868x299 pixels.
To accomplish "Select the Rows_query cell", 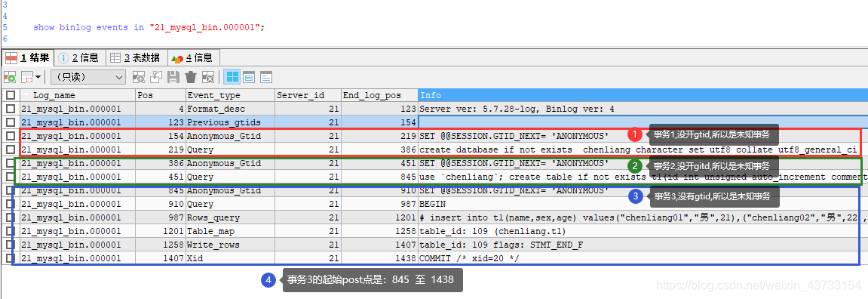I will point(230,217).
